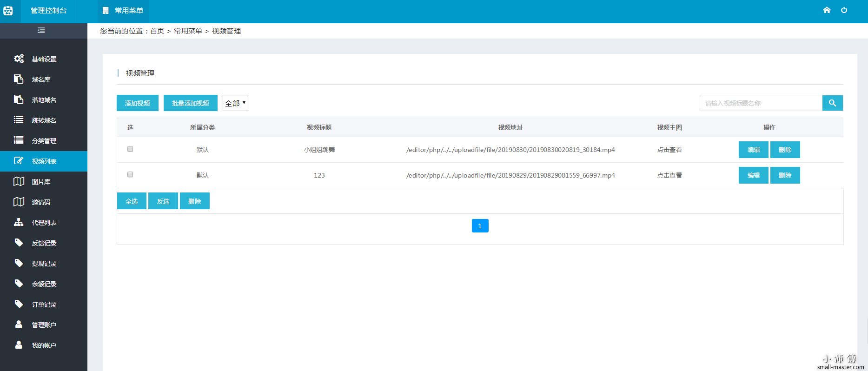The width and height of the screenshot is (868, 371).
Task: Click the map icon beside 图片库
Action: [x=19, y=181]
